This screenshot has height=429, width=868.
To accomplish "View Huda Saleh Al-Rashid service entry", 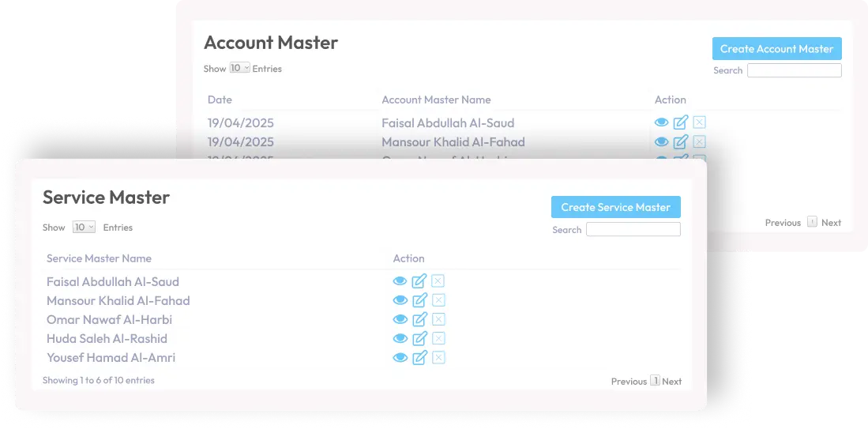I will [x=400, y=338].
